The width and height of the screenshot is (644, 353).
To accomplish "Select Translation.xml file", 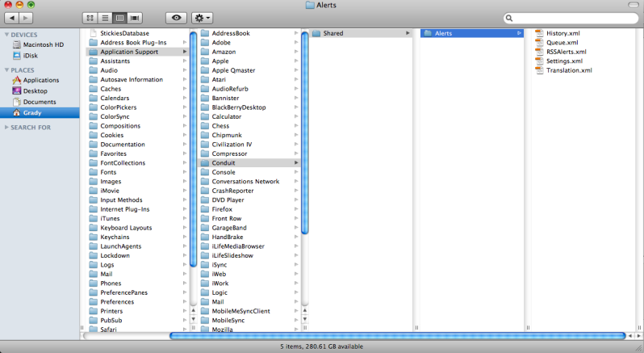I will (569, 70).
